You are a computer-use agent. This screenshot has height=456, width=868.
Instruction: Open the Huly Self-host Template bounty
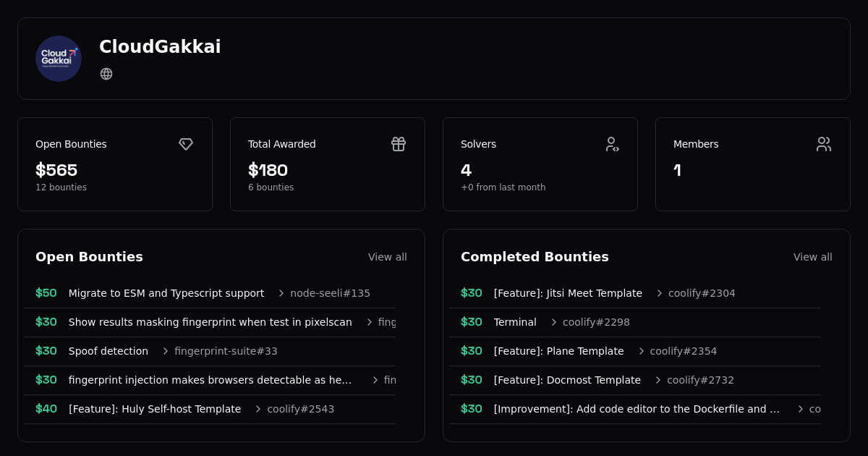tap(155, 409)
